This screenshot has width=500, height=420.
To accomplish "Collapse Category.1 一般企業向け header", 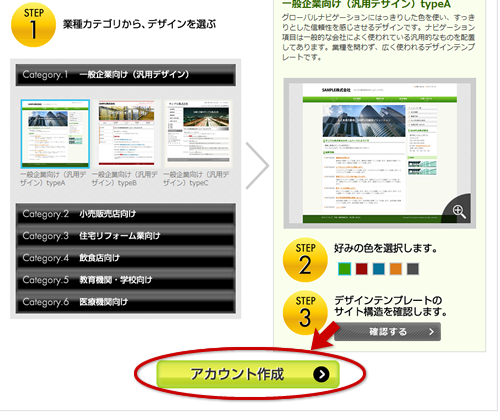I will point(126,75).
